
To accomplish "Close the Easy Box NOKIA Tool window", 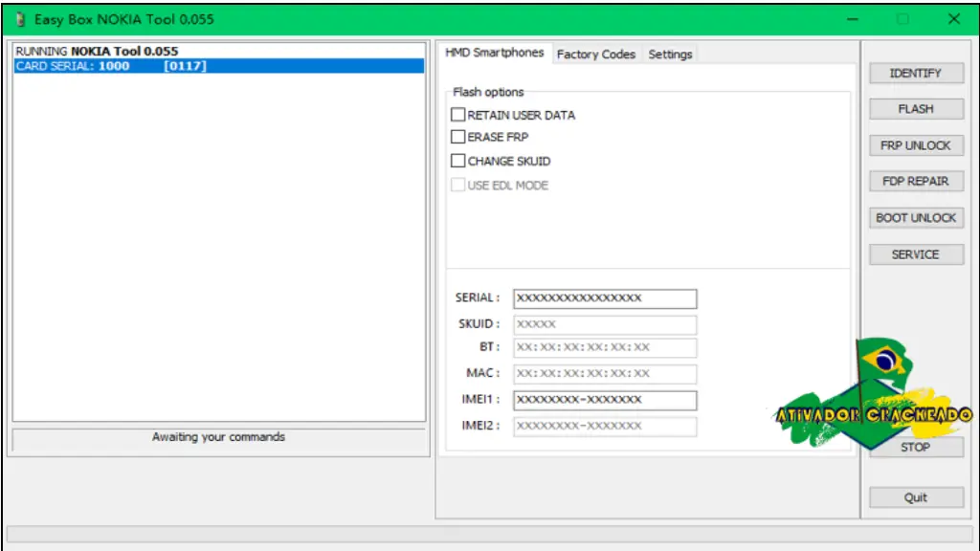I will pos(954,19).
